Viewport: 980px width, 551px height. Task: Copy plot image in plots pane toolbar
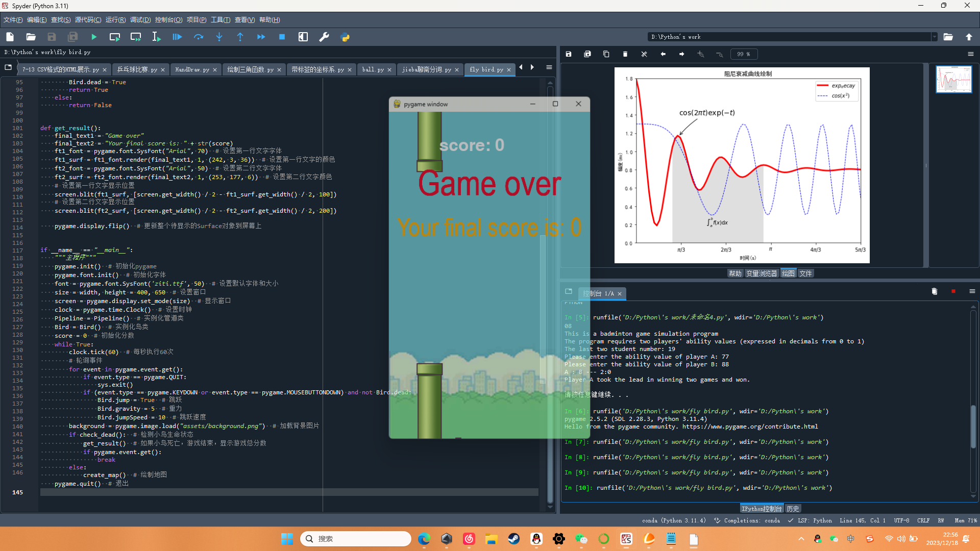tap(606, 54)
